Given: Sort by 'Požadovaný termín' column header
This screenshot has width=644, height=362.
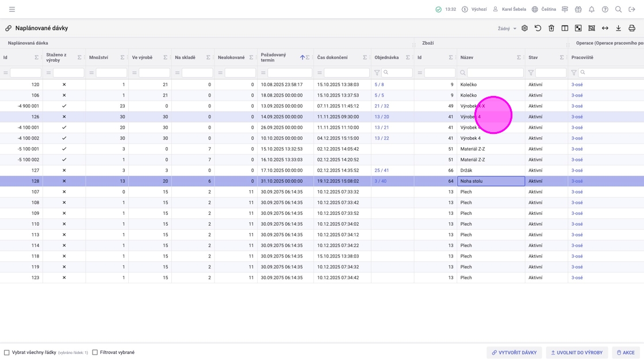Looking at the screenshot, I should (274, 57).
